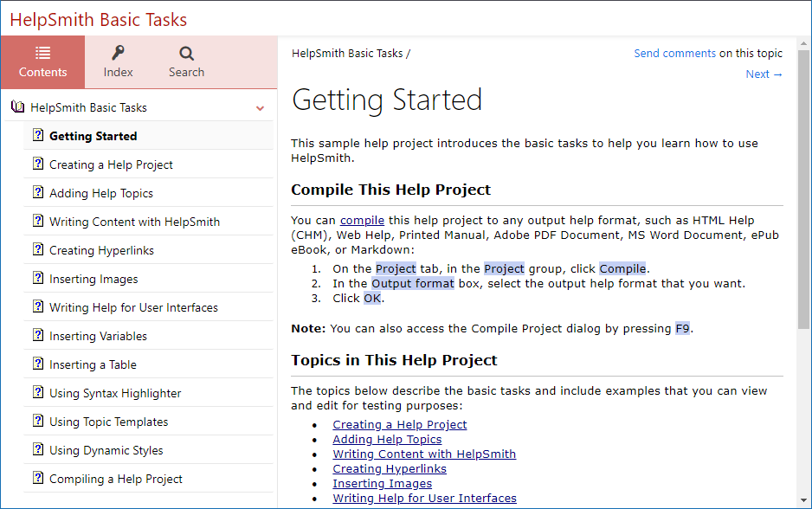This screenshot has height=509, width=812.
Task: Open the Creating a Help Project bullet link
Action: pos(399,424)
